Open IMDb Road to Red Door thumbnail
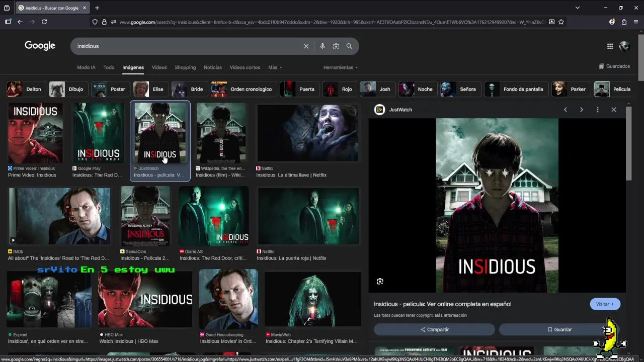 point(59,216)
